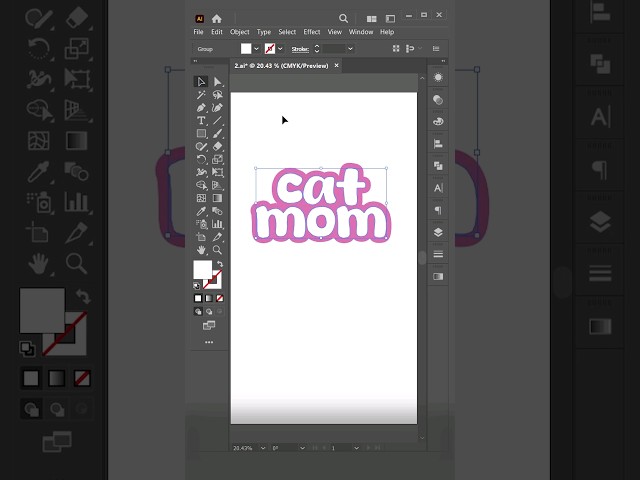This screenshot has width=640, height=480.
Task: Select the Pen tool
Action: (201, 108)
